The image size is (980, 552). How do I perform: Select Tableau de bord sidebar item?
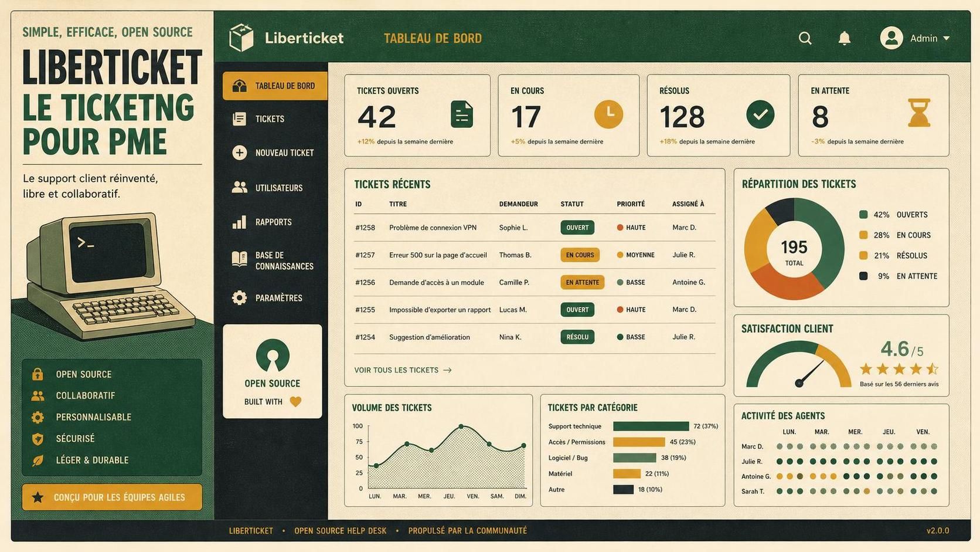tap(275, 86)
